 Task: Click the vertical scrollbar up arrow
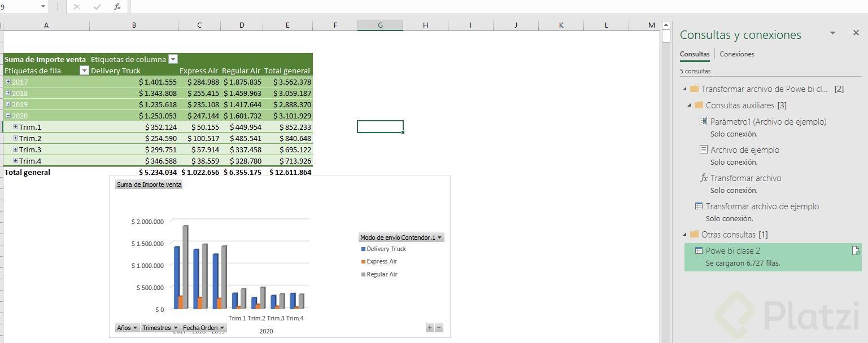(x=666, y=25)
